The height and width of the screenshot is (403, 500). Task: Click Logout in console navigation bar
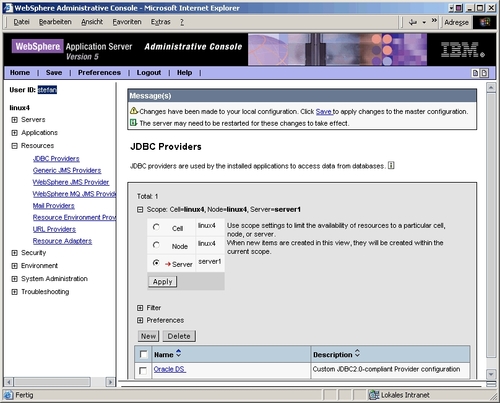click(x=149, y=73)
